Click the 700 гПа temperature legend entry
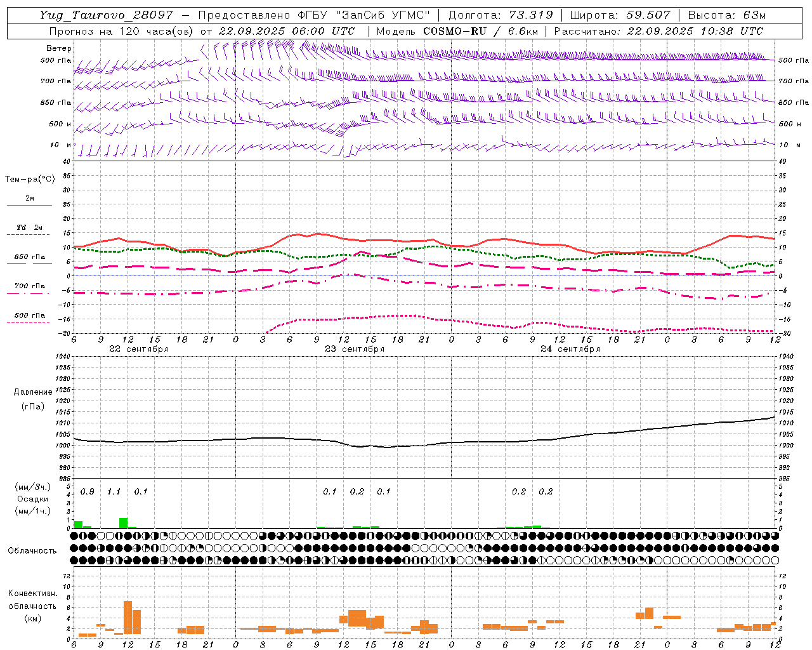The width and height of the screenshot is (812, 650). (x=30, y=286)
